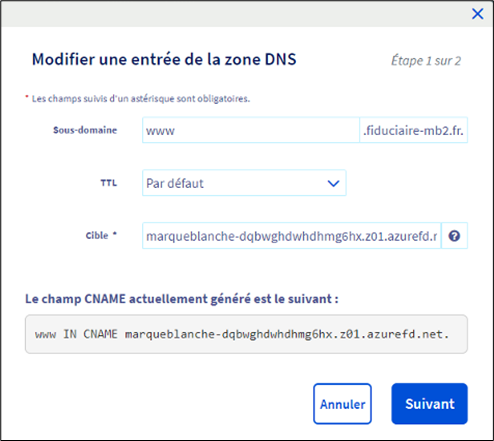Close the DNS entry dialog with X

point(477,14)
